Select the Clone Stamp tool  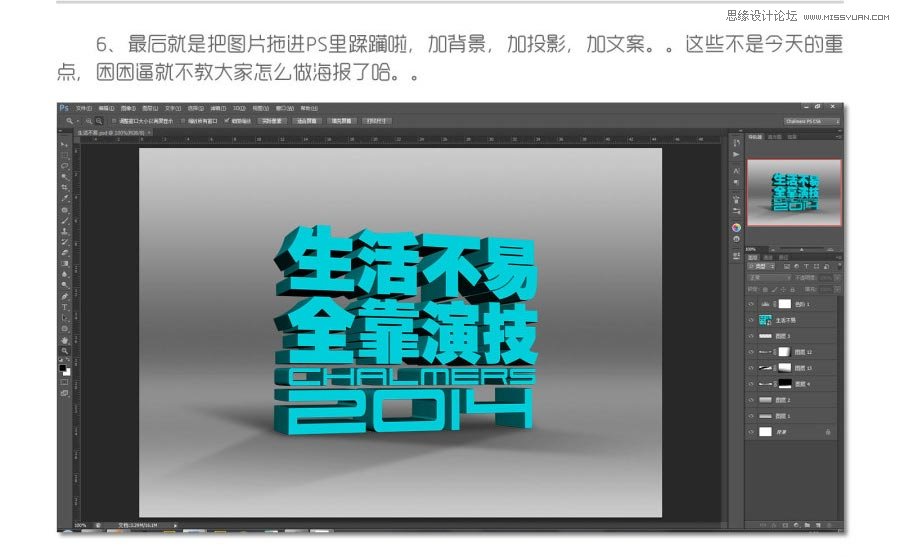tap(65, 231)
